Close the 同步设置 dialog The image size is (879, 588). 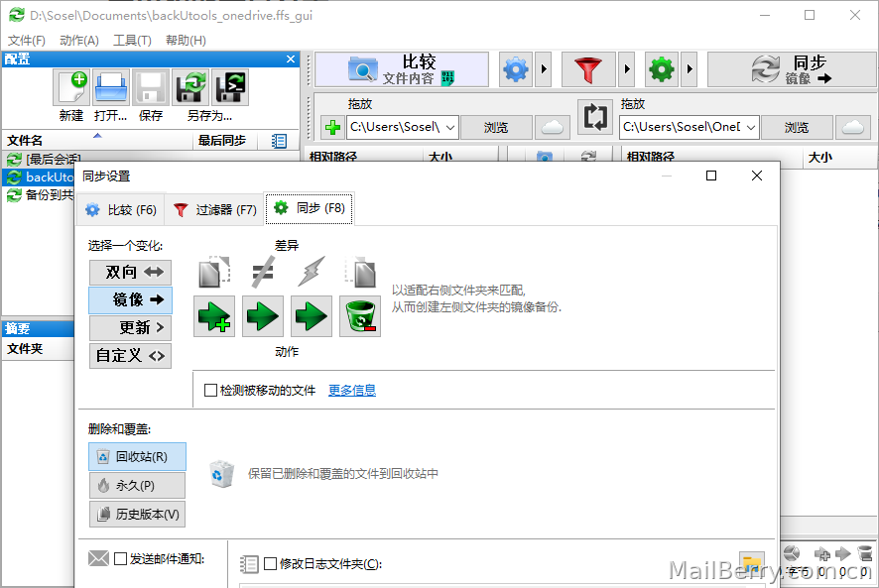click(x=757, y=176)
